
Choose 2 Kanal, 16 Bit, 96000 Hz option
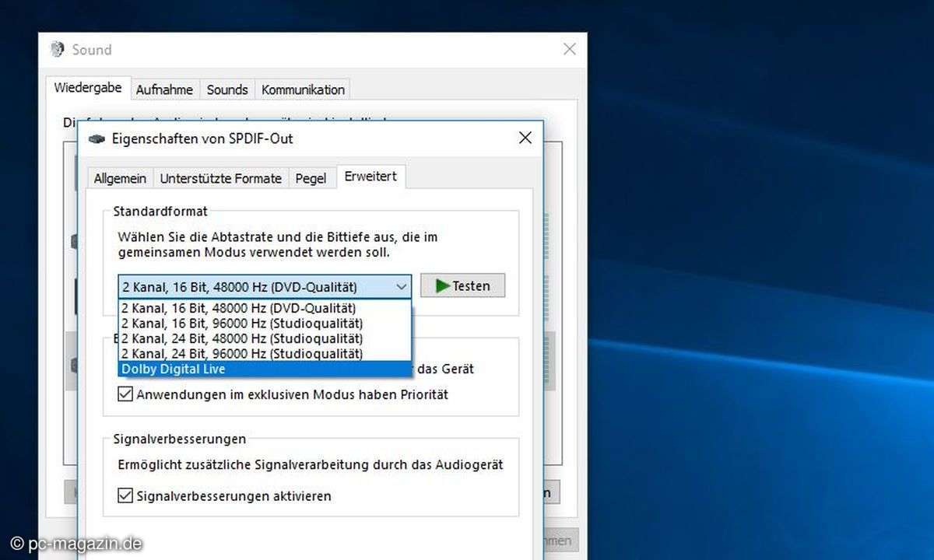pyautogui.click(x=265, y=323)
